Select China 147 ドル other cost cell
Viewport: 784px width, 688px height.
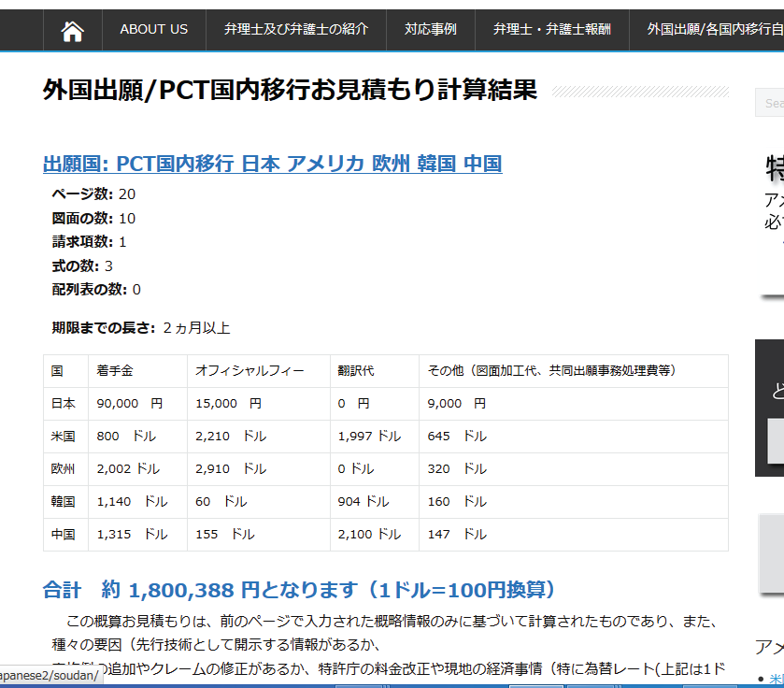(x=574, y=535)
